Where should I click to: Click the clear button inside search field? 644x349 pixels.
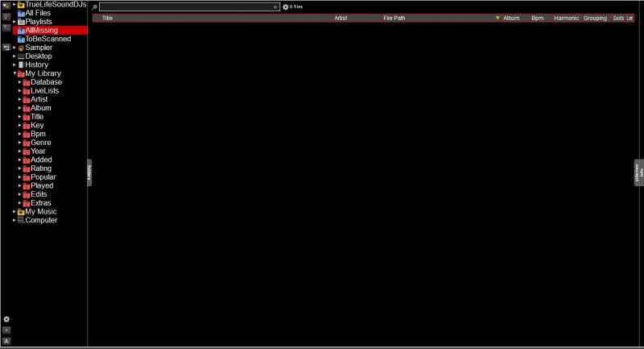tap(275, 6)
